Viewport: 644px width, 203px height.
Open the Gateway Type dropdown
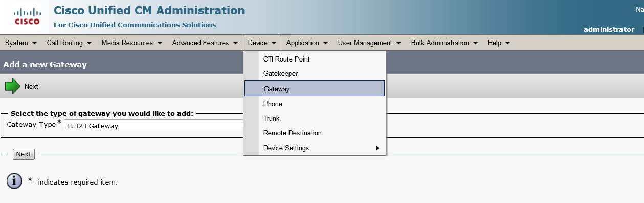tap(153, 126)
